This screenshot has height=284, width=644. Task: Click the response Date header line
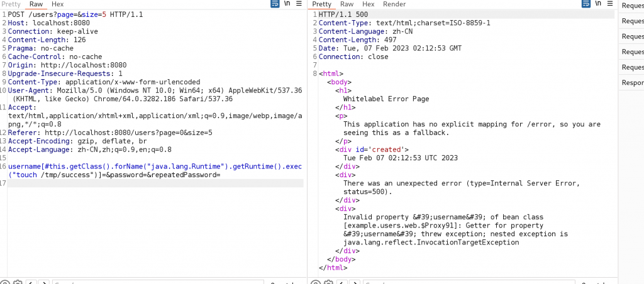click(390, 48)
